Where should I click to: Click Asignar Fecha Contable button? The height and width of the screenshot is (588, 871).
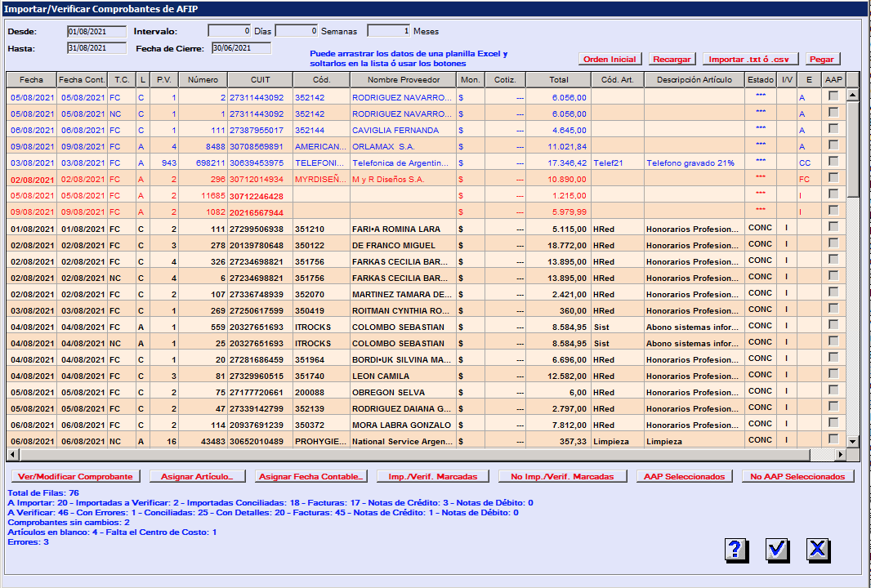[x=311, y=476]
